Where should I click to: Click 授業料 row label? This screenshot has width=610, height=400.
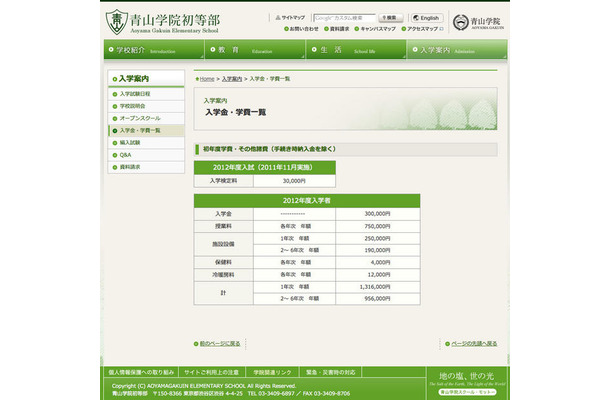(224, 226)
